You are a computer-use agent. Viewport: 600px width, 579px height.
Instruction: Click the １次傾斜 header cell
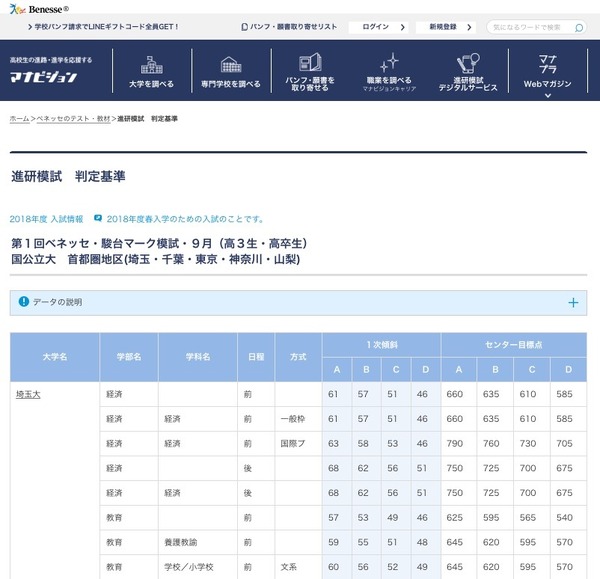[x=382, y=345]
